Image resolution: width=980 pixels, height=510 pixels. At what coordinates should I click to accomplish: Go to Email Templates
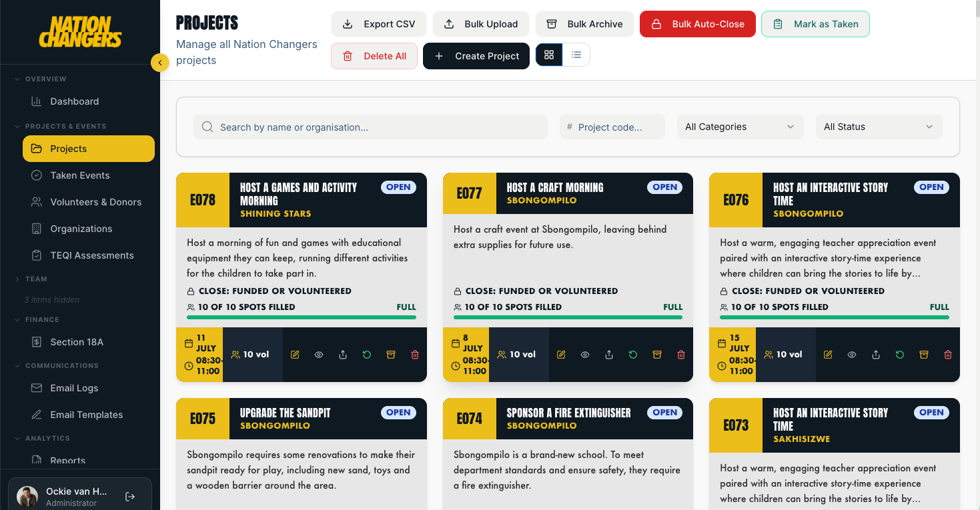(89, 415)
